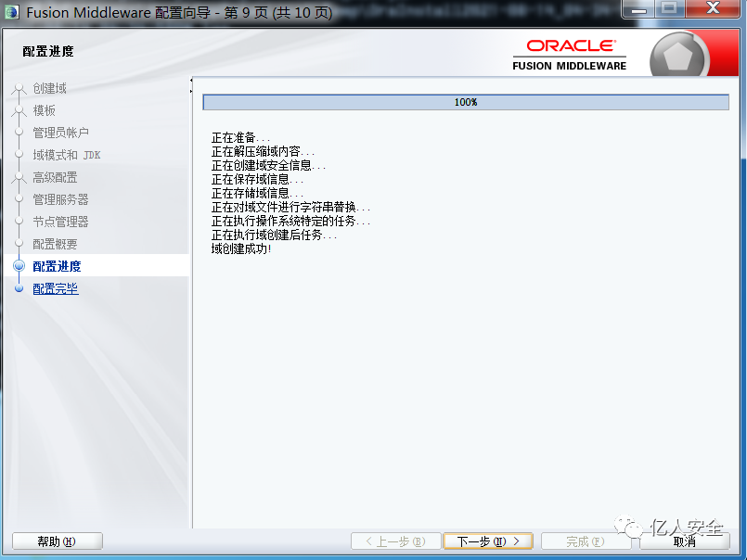Click the disabled 上一步(B) back button
Screen dimensions: 747x560
point(395,541)
